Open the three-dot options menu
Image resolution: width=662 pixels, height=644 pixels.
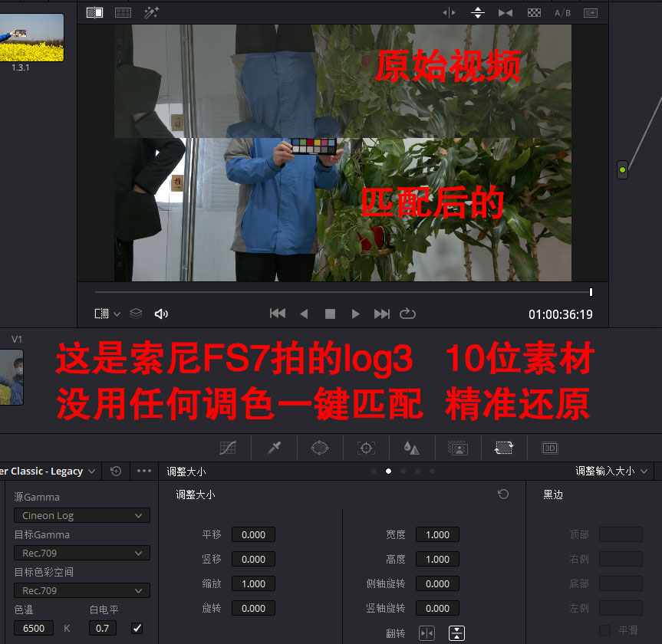pyautogui.click(x=143, y=472)
